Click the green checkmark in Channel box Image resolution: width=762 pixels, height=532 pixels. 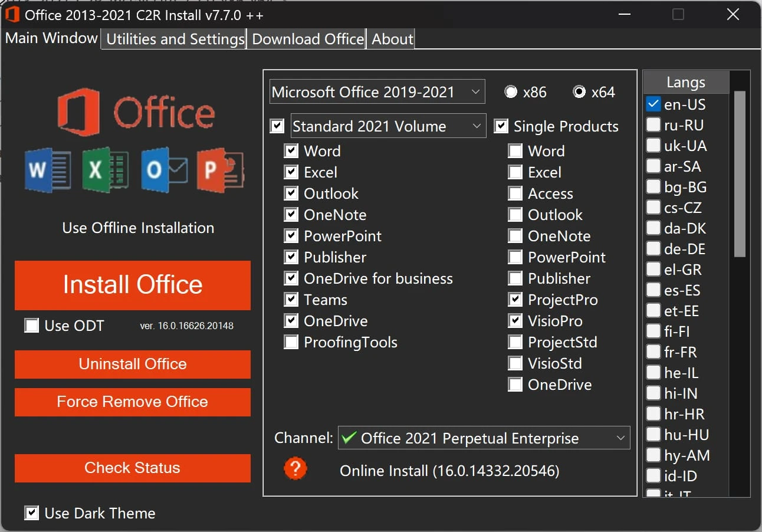349,438
